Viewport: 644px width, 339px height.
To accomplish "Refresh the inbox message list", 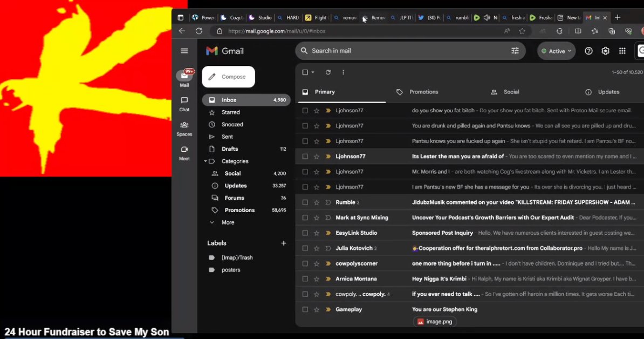I will tap(328, 72).
